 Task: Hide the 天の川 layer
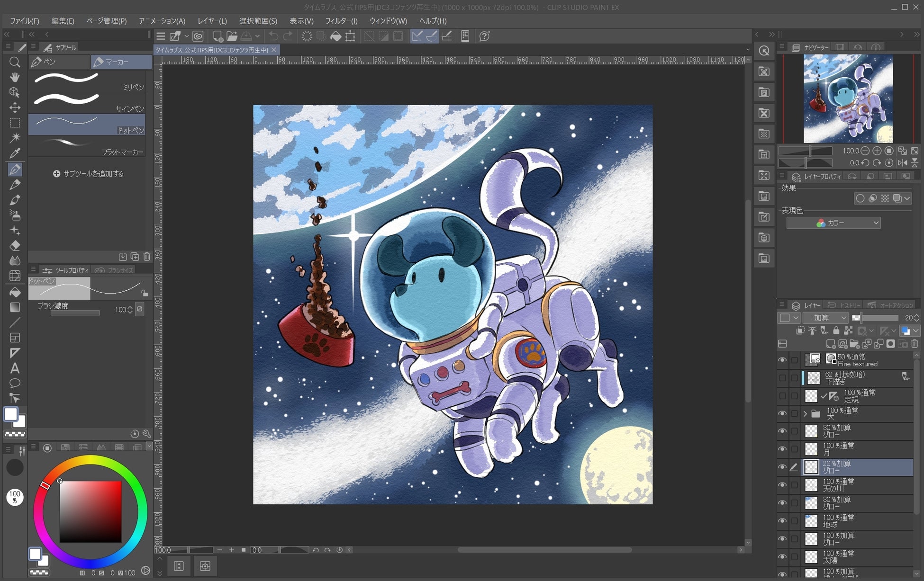pos(782,485)
